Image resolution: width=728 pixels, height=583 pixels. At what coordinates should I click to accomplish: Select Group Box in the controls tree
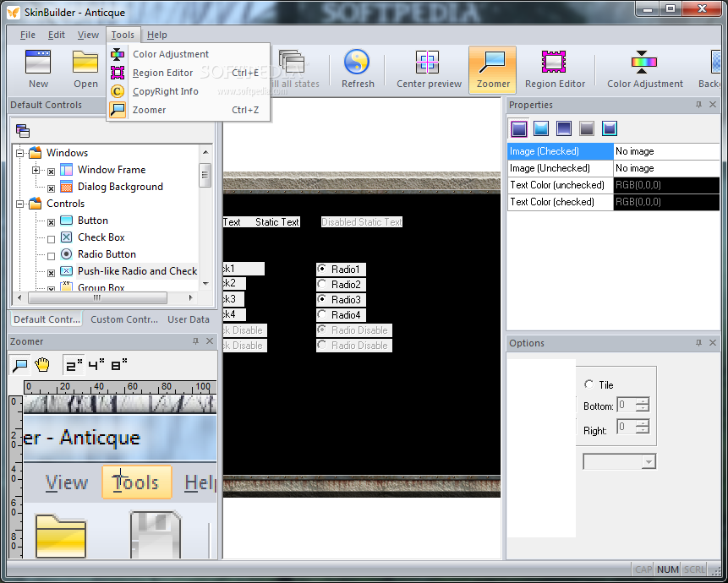coord(101,287)
